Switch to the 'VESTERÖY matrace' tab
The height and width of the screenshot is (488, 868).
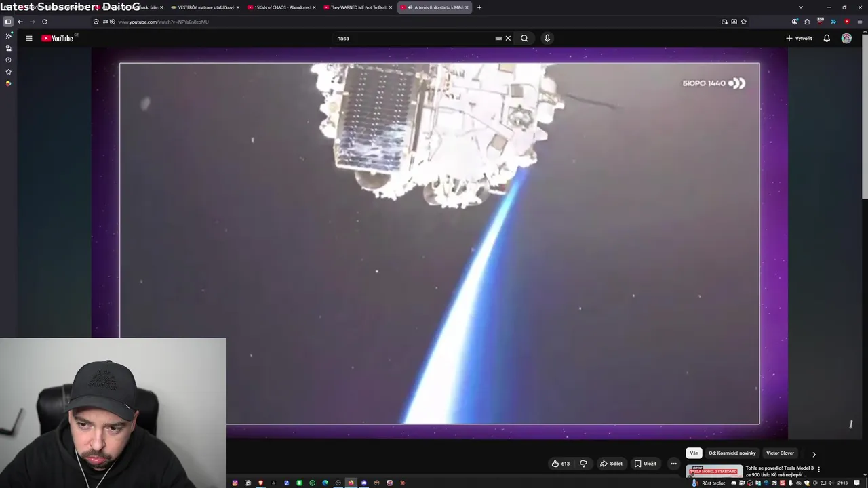[205, 7]
